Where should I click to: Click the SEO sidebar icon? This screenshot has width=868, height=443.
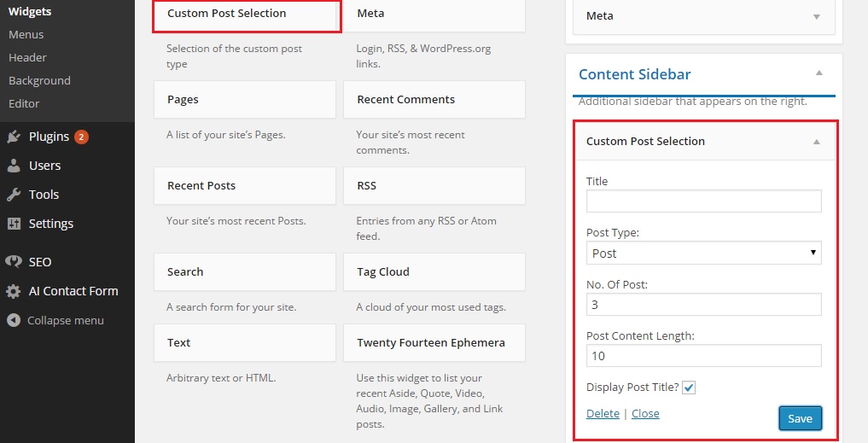pyautogui.click(x=14, y=262)
